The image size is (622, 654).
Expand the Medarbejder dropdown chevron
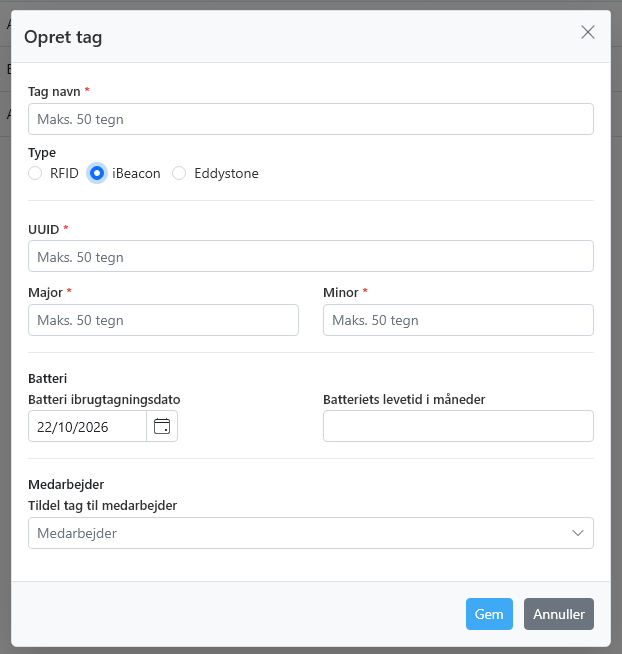pos(577,533)
